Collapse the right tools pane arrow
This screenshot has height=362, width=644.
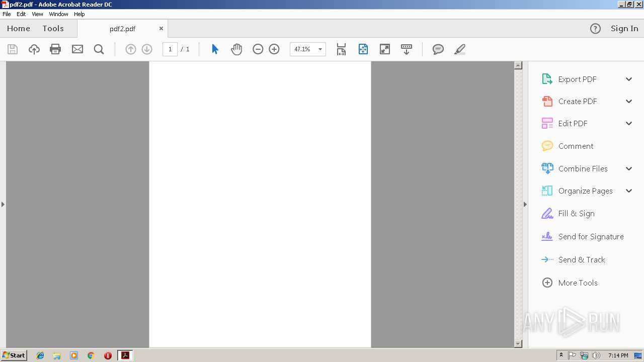click(x=525, y=204)
